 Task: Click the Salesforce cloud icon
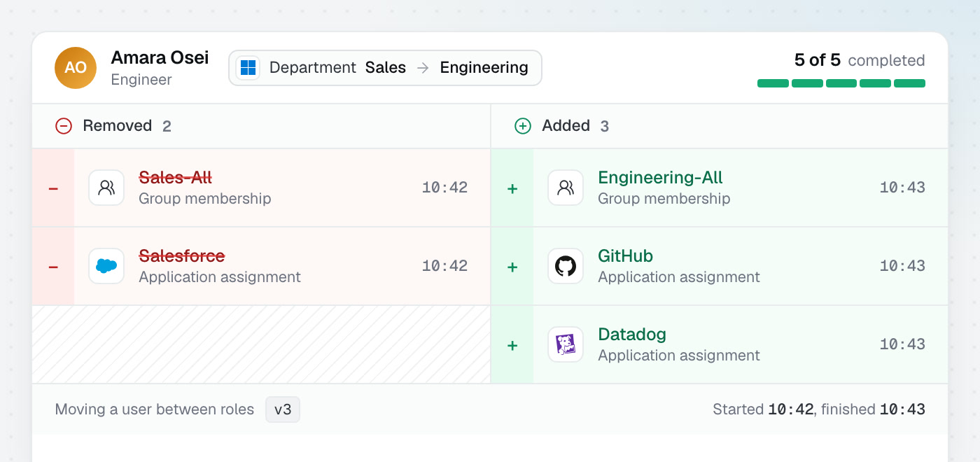[x=106, y=266]
